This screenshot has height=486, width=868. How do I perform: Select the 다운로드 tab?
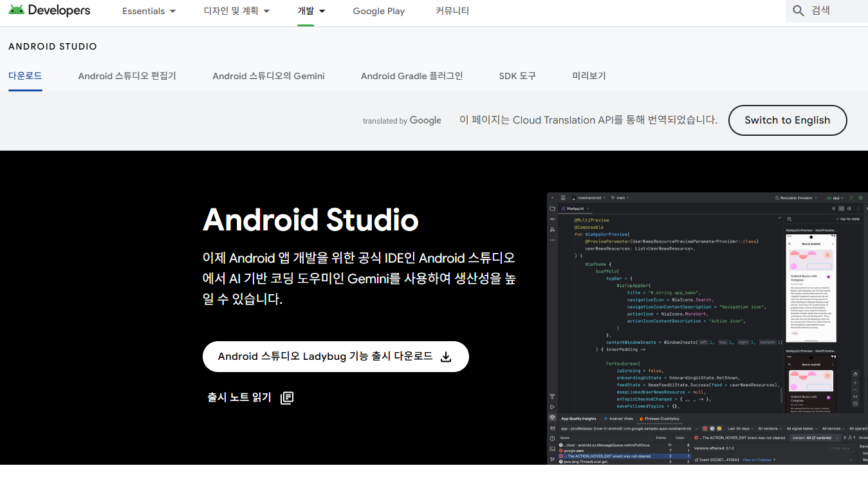(x=25, y=76)
